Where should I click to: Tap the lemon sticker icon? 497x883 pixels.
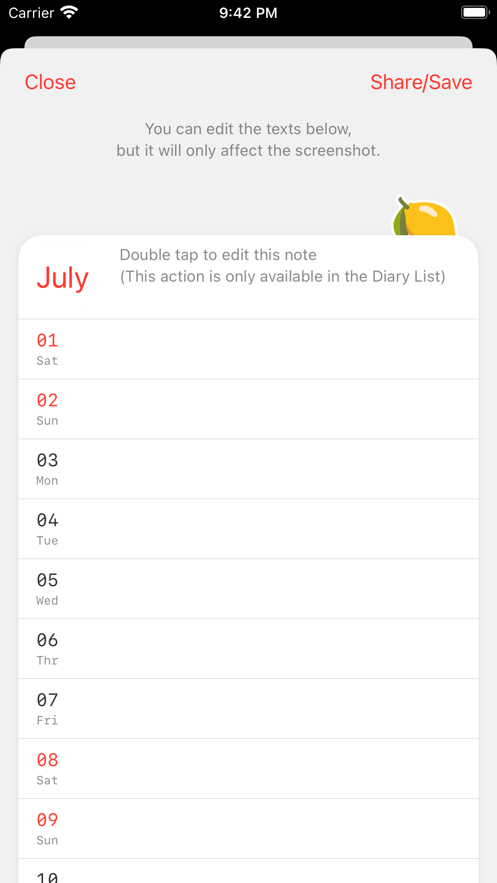tap(424, 216)
